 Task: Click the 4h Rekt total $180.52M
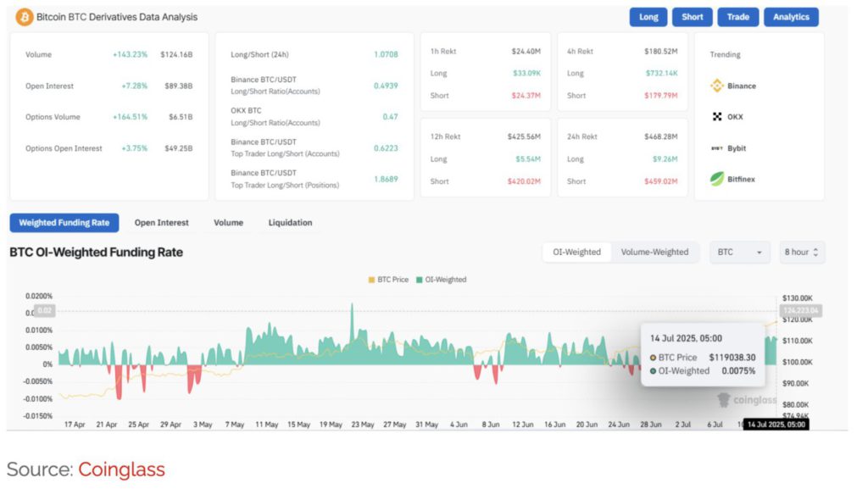[661, 51]
